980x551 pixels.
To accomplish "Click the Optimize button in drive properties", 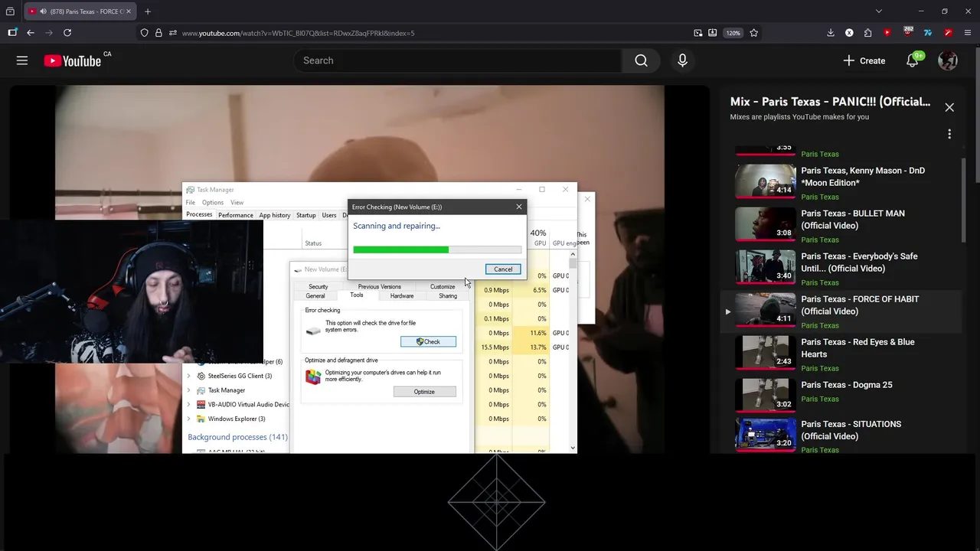I will coord(424,392).
